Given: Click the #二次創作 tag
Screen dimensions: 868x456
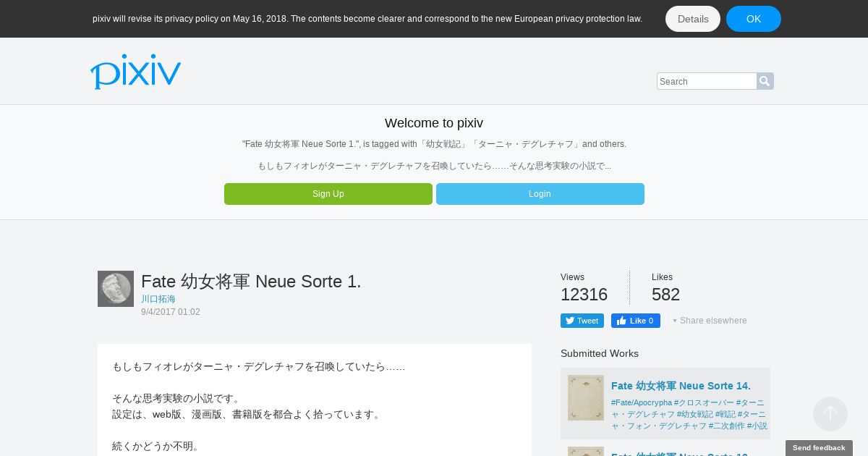Looking at the screenshot, I should pyautogui.click(x=726, y=426).
